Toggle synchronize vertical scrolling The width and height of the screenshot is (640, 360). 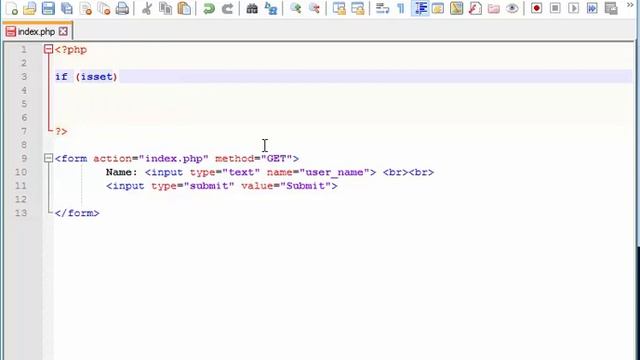(x=339, y=8)
